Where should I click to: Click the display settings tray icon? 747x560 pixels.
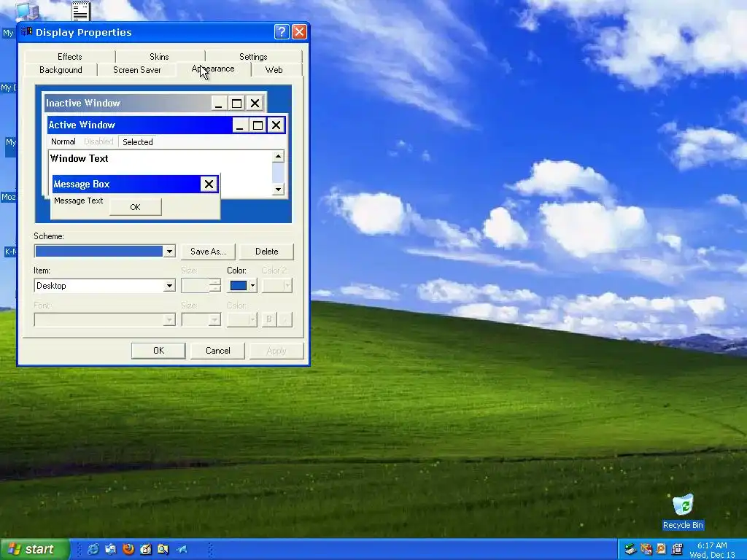(676, 549)
